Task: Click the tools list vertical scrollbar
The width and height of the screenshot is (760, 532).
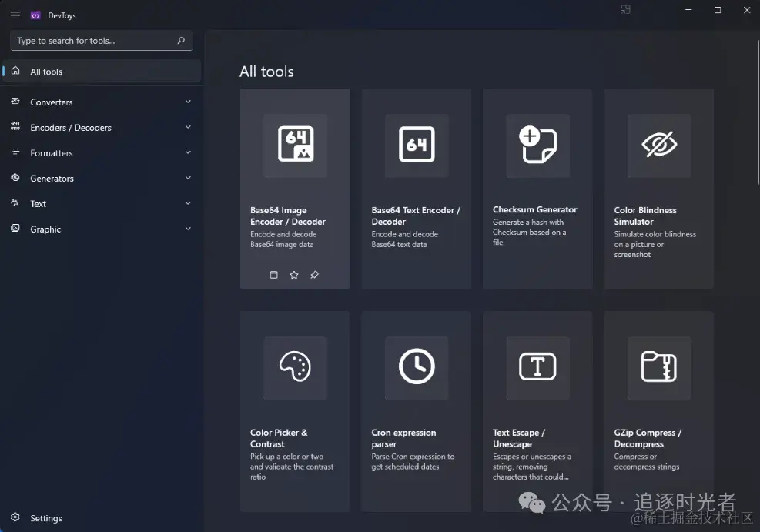Action: [758, 112]
